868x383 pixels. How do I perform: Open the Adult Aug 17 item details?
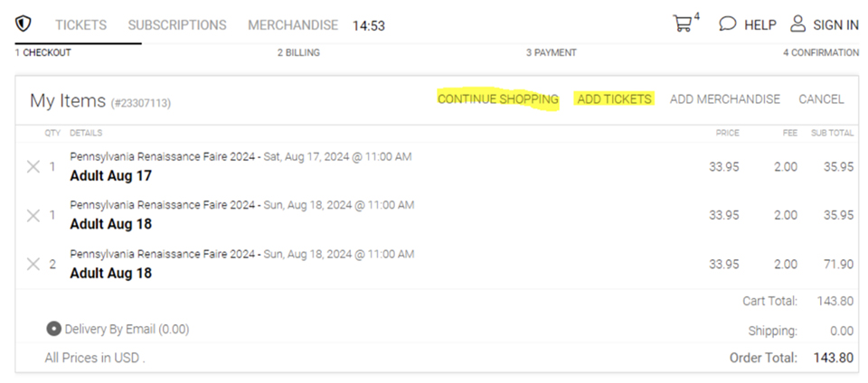pos(110,175)
